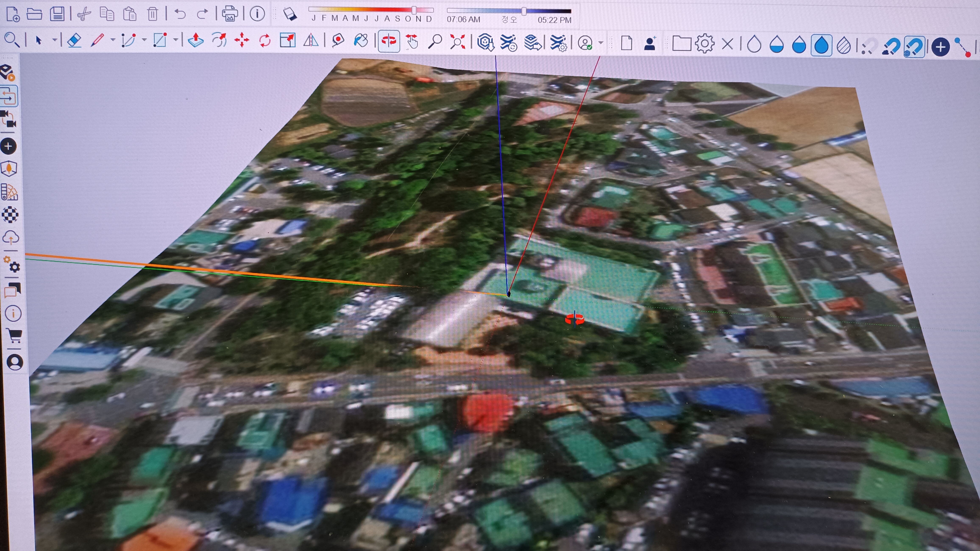Select full droplet transparency level
This screenshot has width=980, height=551.
pos(821,45)
